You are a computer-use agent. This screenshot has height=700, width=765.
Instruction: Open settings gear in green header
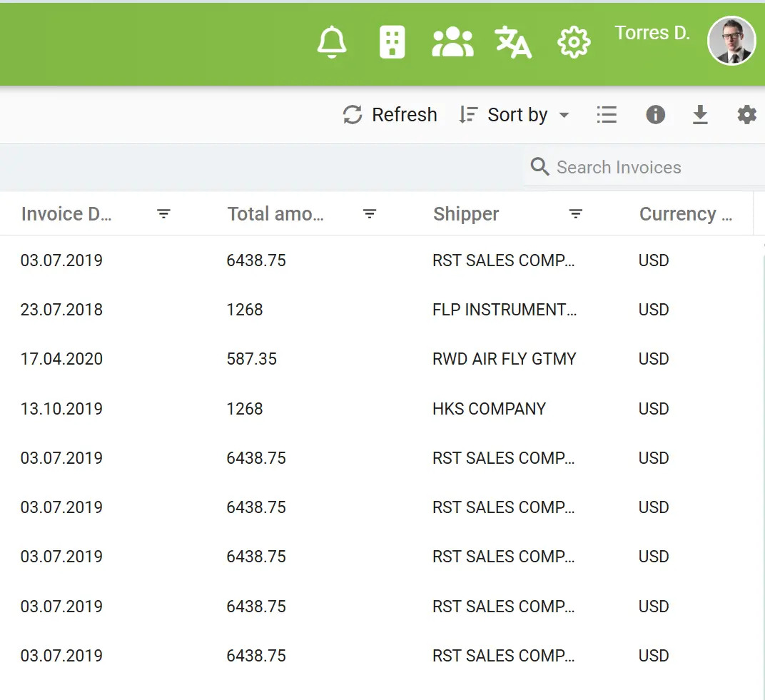coord(574,43)
